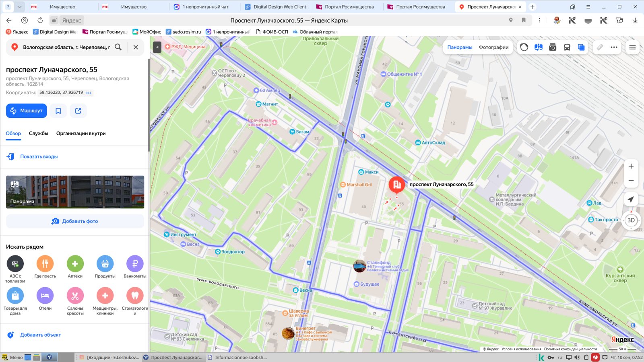644x362 pixels.
Task: Click the search magnifier in address field
Action: pyautogui.click(x=118, y=47)
